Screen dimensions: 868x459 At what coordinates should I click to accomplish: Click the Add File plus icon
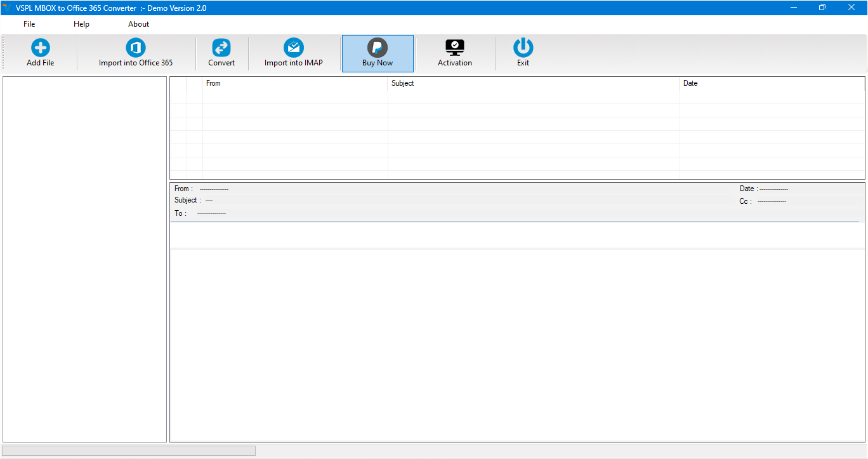[x=41, y=48]
